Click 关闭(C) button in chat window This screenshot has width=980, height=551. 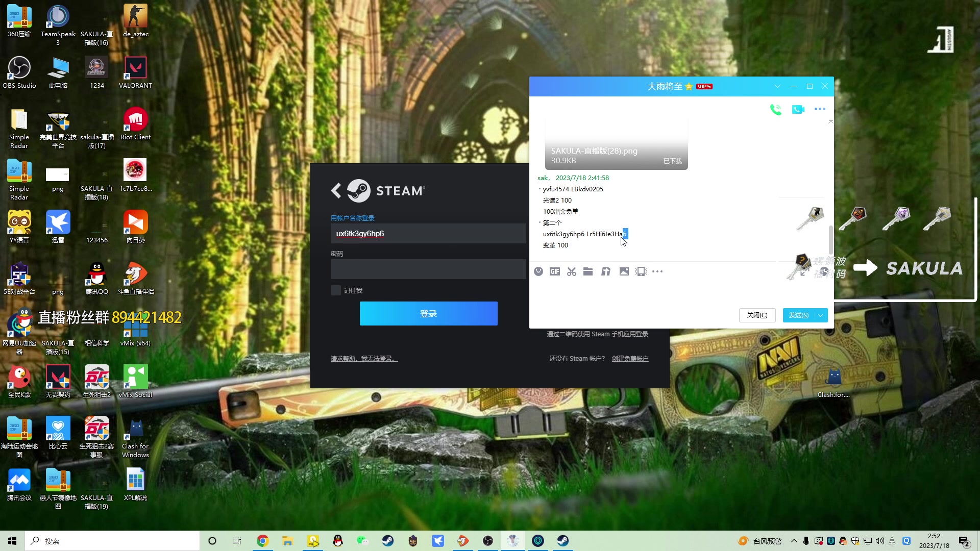757,315
